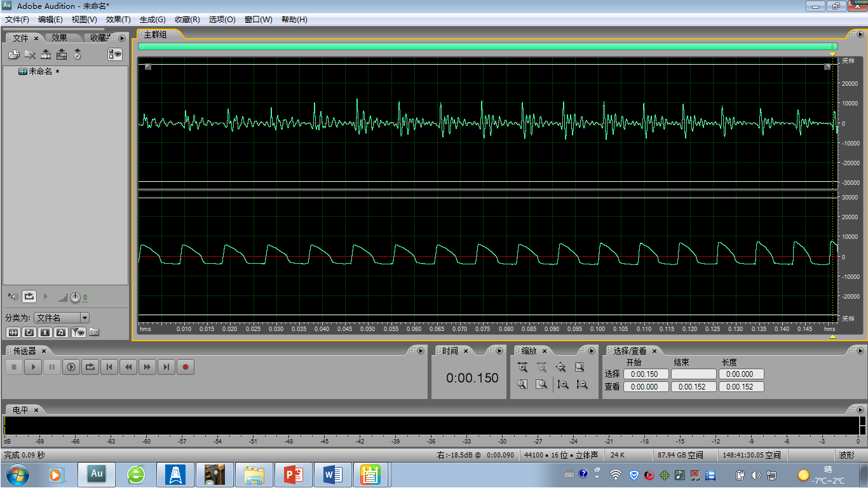Open the 帮助(H) menu

294,20
